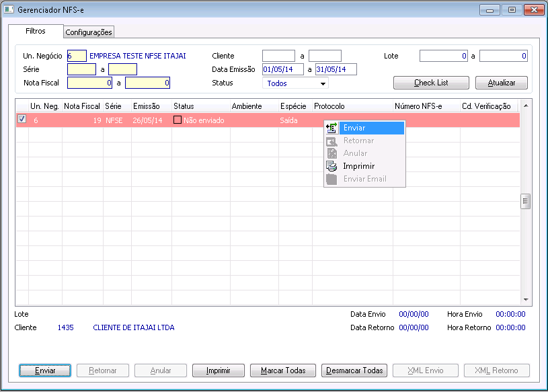Select Enviar from the context menu

click(x=364, y=128)
